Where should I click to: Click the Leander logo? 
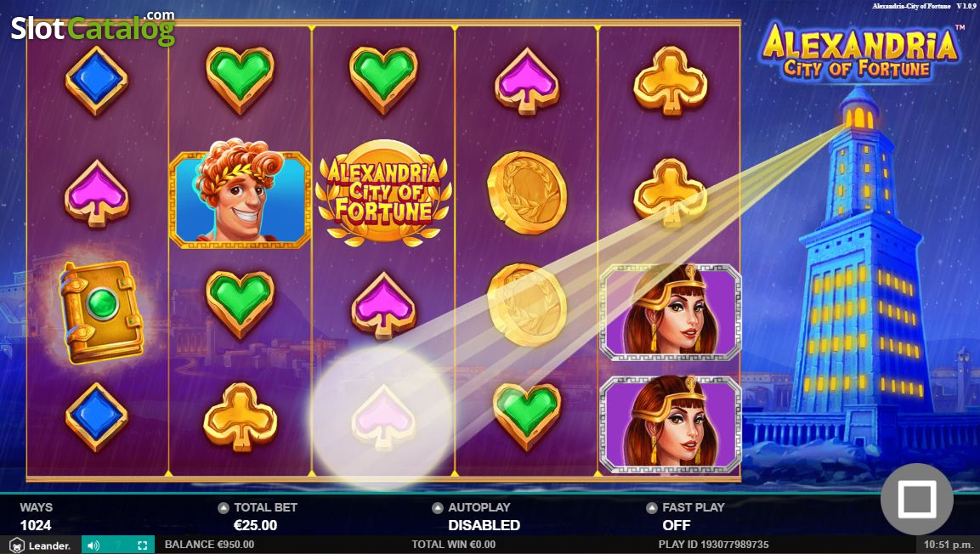[40, 545]
